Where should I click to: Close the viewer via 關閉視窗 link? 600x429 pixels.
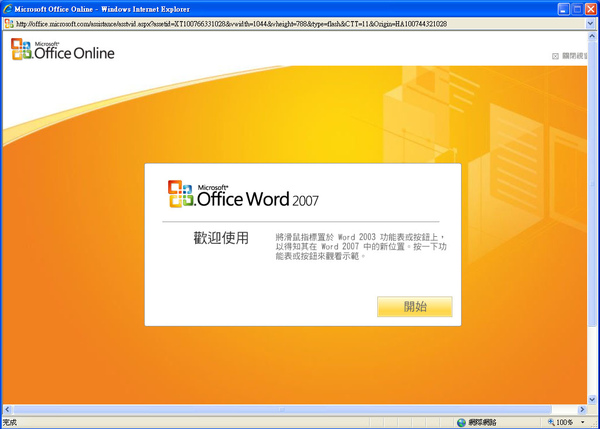click(574, 56)
